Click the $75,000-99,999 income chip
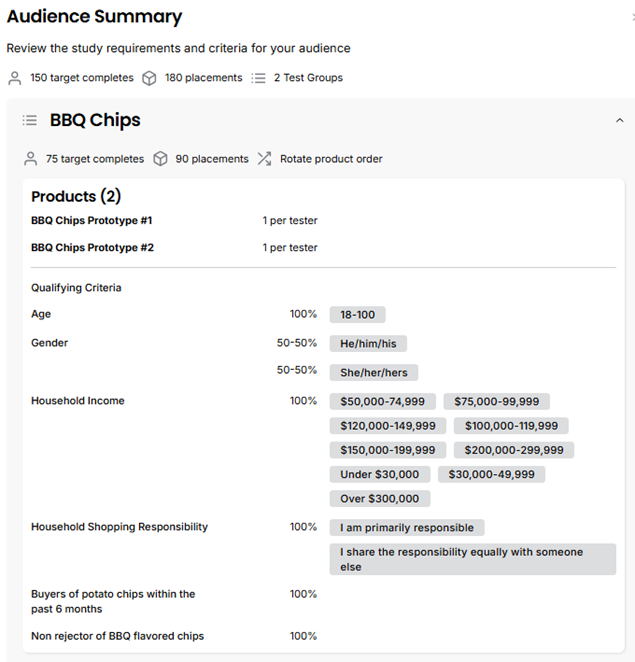 496,402
